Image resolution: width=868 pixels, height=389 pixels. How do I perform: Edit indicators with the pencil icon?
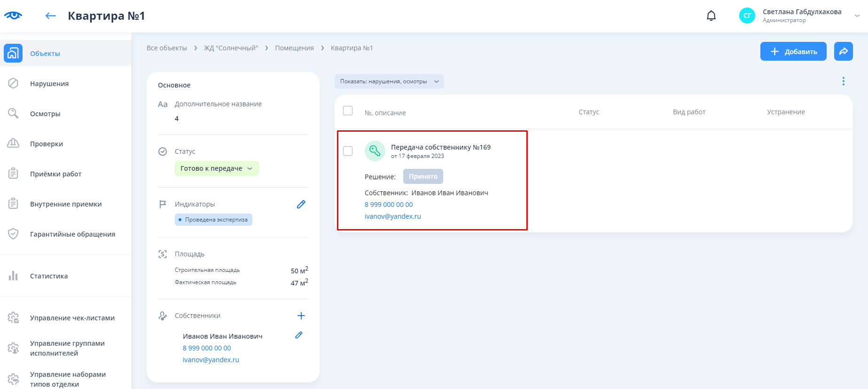[x=301, y=204]
